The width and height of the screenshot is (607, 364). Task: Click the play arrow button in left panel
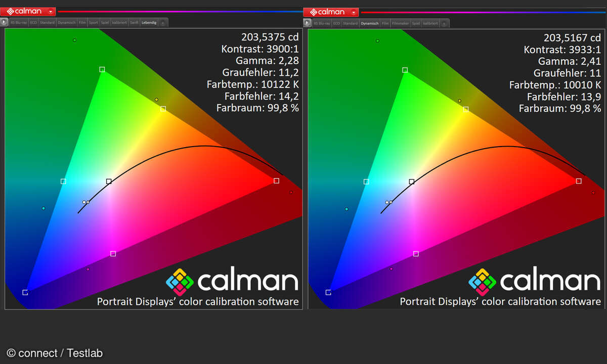pos(4,22)
